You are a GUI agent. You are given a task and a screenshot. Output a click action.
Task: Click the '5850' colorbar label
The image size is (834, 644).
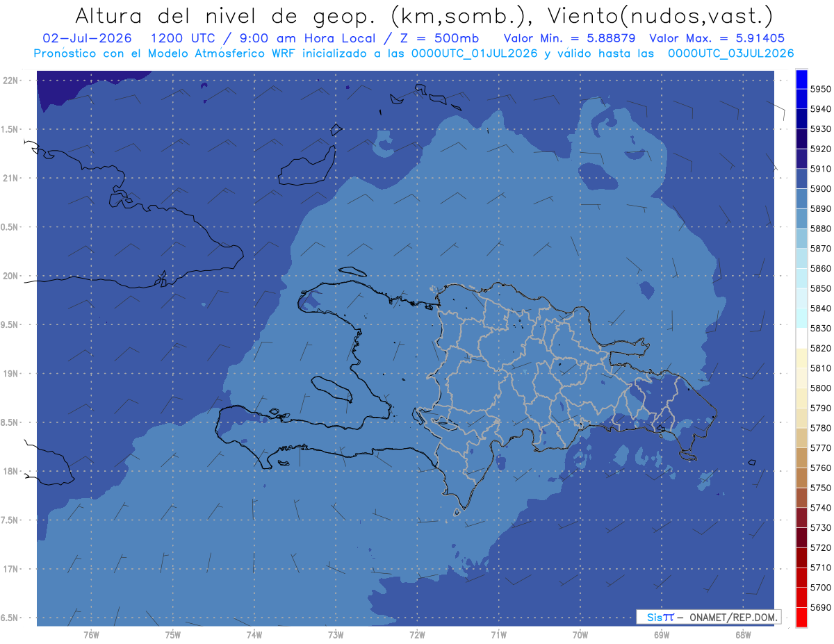tap(820, 288)
